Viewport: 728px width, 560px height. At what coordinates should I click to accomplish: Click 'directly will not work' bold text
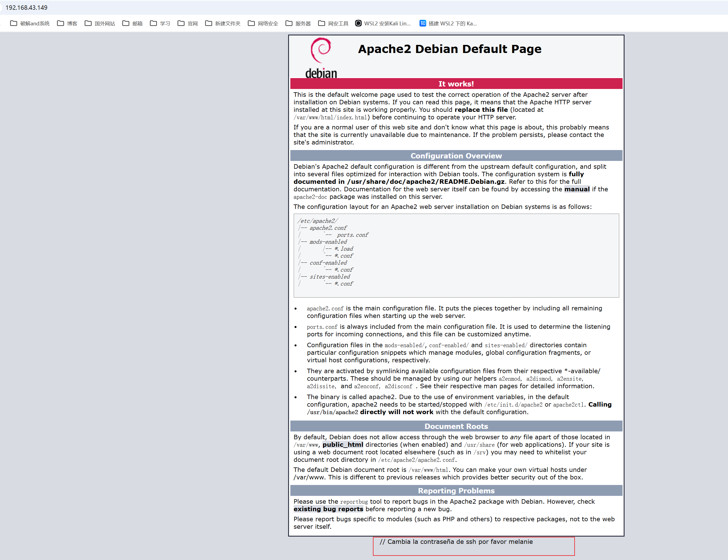pyautogui.click(x=397, y=412)
